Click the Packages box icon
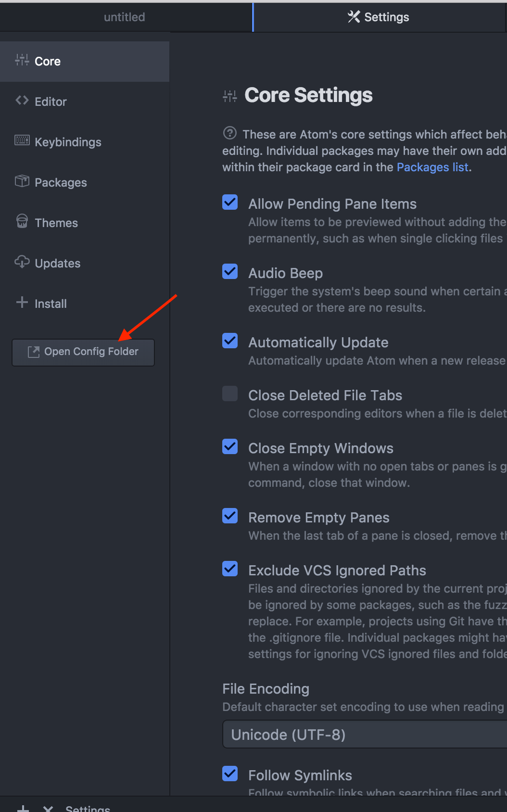Screen dimensions: 507x812 tap(22, 181)
